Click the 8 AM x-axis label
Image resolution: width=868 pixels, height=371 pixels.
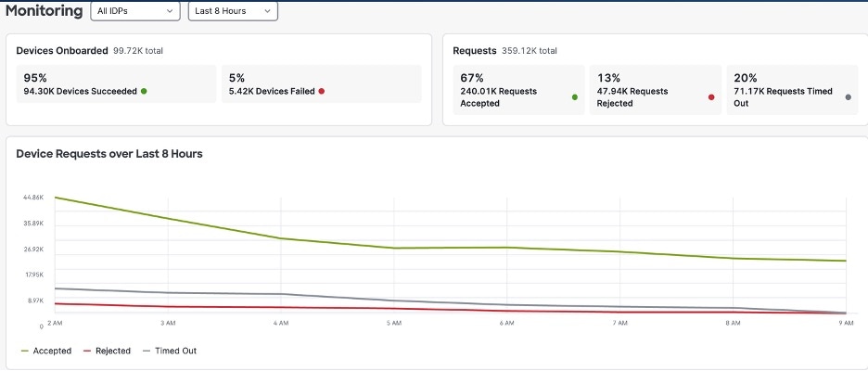733,323
